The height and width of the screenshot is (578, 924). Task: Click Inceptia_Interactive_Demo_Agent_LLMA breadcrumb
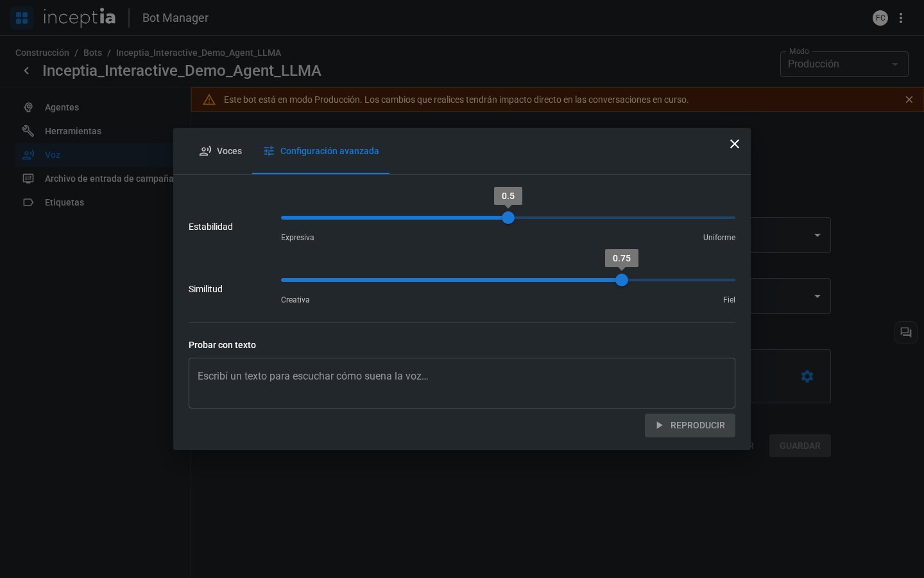coord(198,53)
